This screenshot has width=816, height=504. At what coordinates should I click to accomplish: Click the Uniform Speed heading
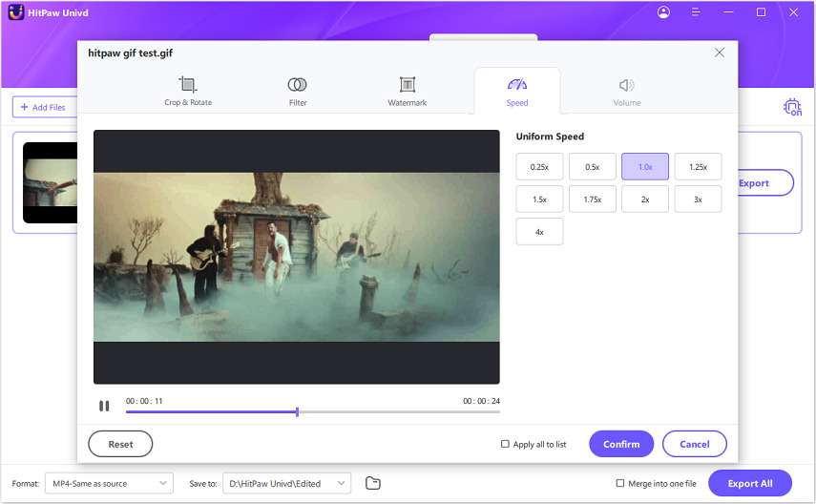pos(550,136)
